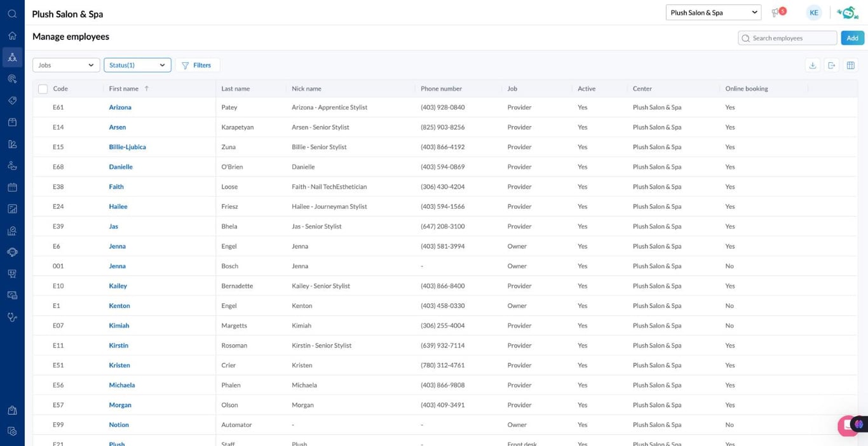Image resolution: width=868 pixels, height=446 pixels.
Task: Open Michaela employee link
Action: point(122,385)
